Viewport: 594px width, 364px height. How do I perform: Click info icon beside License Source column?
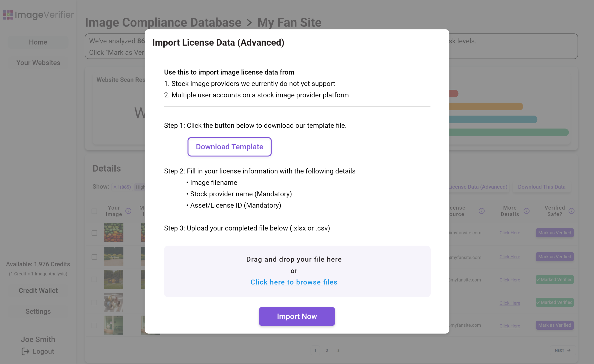[x=481, y=211]
